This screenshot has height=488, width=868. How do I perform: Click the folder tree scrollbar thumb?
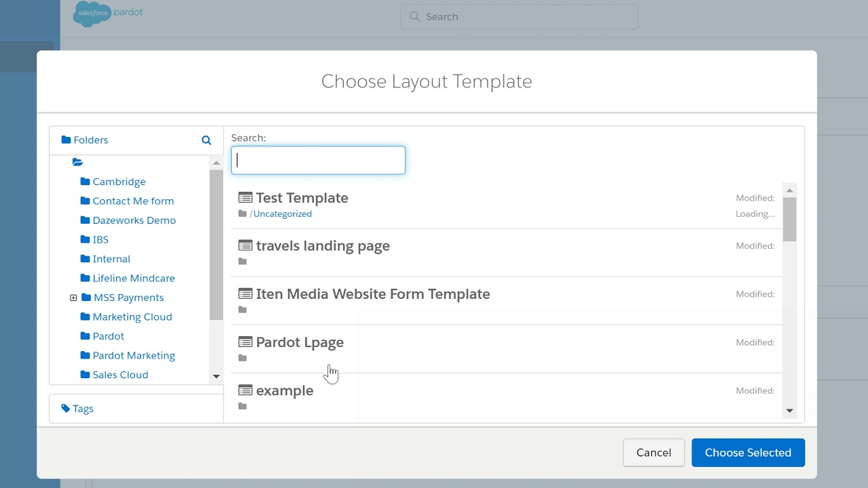[x=216, y=245]
